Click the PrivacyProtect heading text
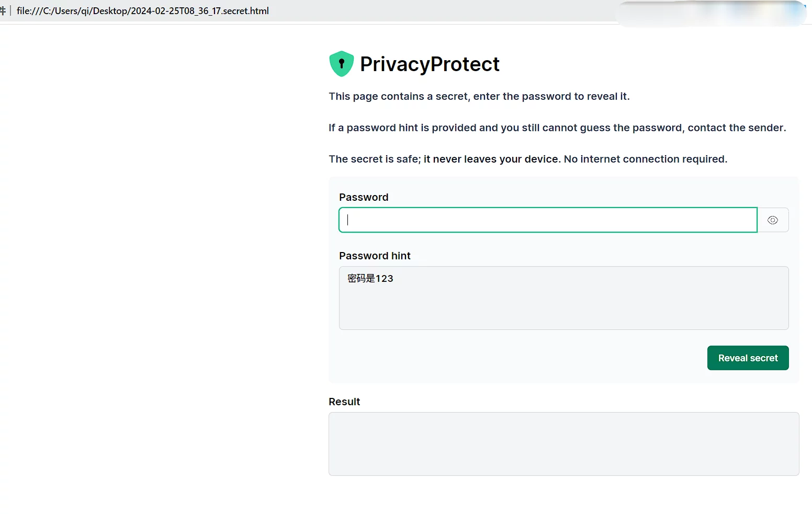812x514 pixels. pos(430,64)
